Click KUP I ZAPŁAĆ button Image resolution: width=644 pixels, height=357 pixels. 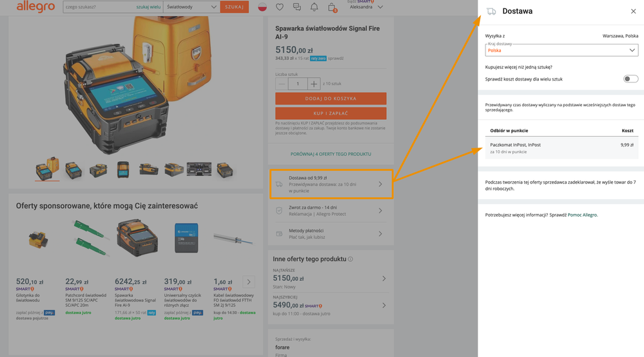tap(331, 113)
